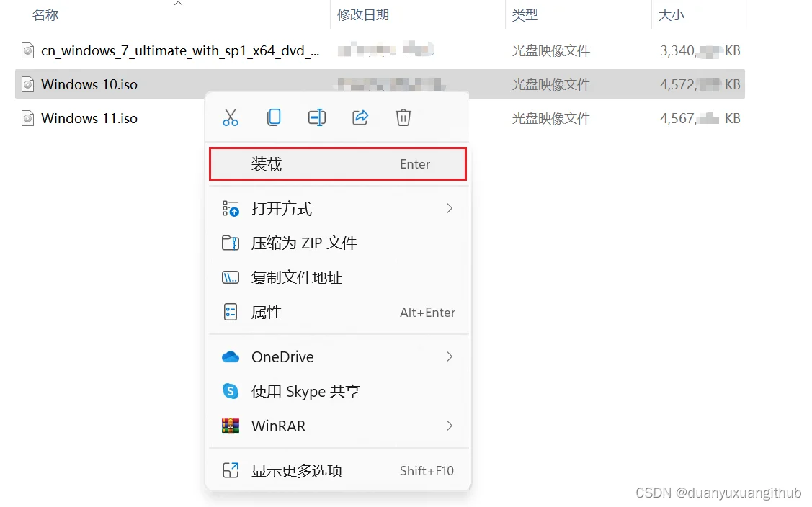Click the Windows 10.iso disc icon
This screenshot has width=812, height=507.
point(28,84)
